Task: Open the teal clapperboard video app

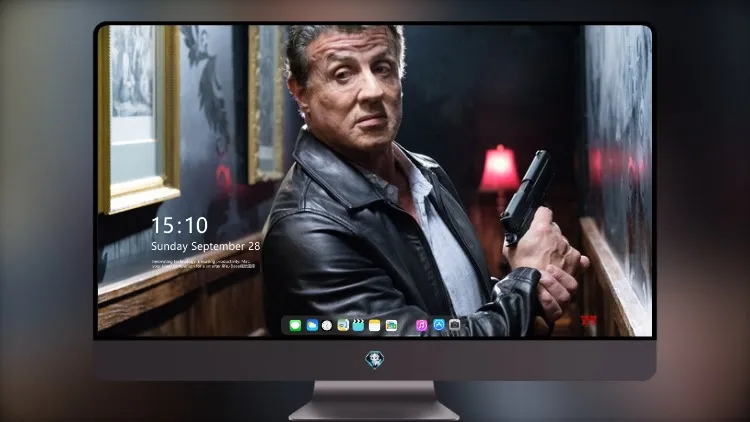Action: [358, 326]
